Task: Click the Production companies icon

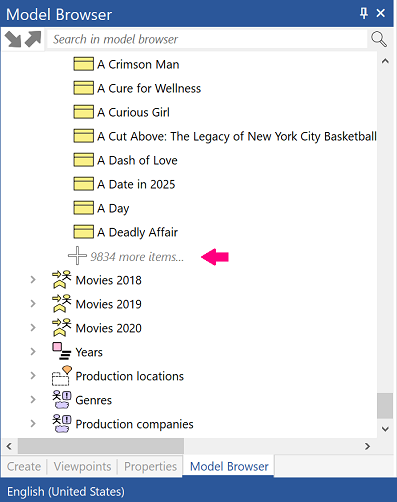Action: pyautogui.click(x=62, y=424)
